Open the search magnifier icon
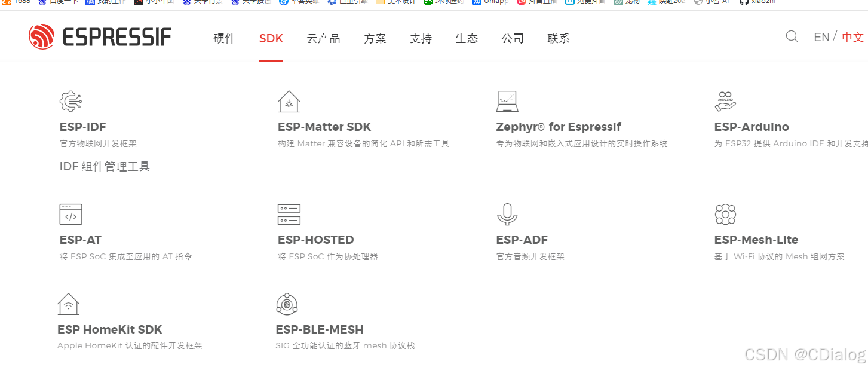The height and width of the screenshot is (370, 868). [792, 37]
